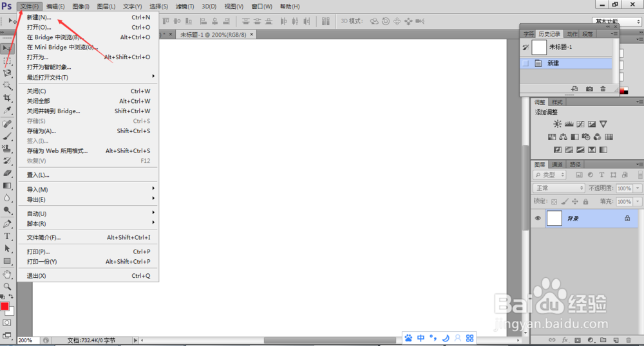Expand 最近打开文件(T) submenu
This screenshot has width=644, height=346.
[x=88, y=77]
